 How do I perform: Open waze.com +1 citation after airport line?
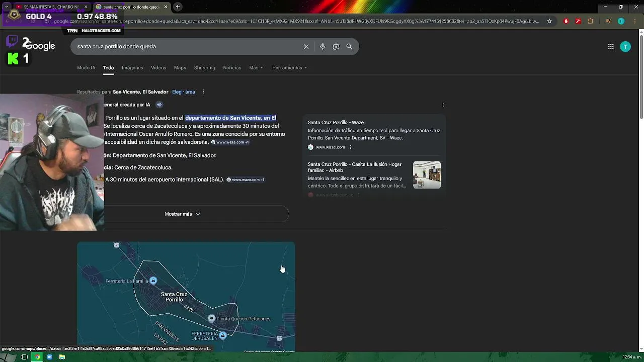(246, 179)
